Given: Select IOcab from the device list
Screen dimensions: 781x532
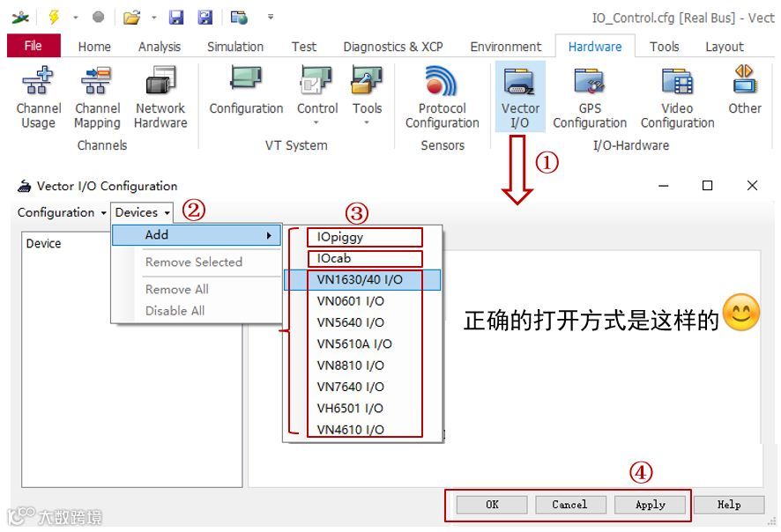Looking at the screenshot, I should (362, 258).
